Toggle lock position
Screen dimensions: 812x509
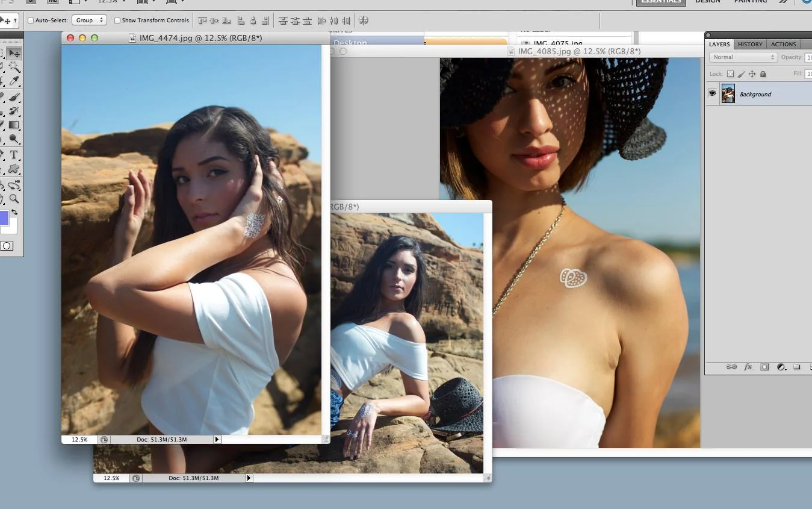(x=752, y=74)
